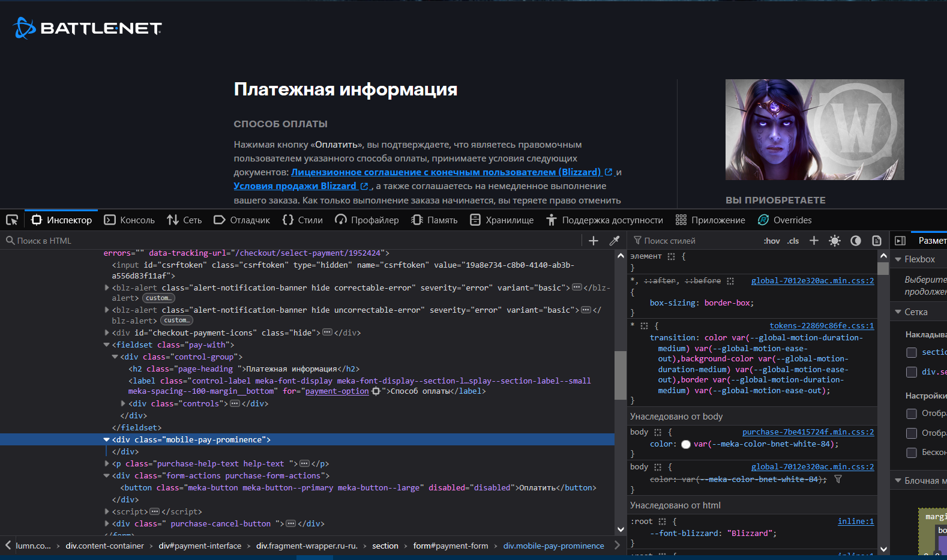Click the white color swatch in body rule
This screenshot has width=947, height=560.
686,445
